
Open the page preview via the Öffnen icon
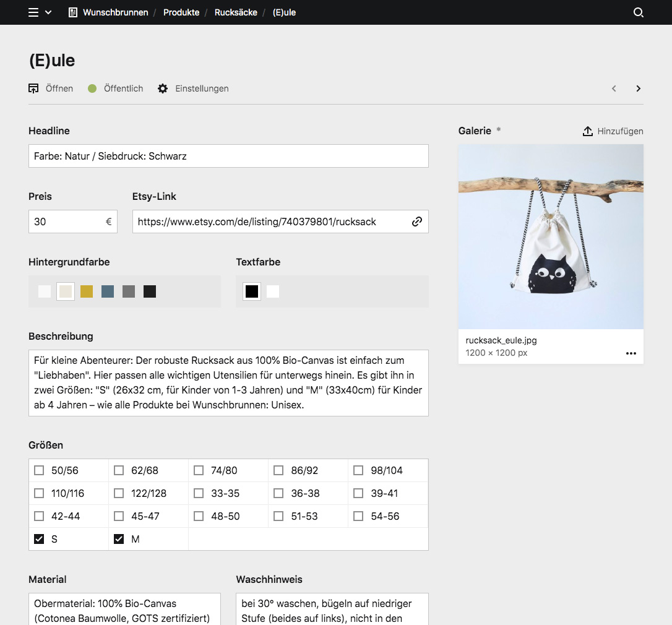34,88
